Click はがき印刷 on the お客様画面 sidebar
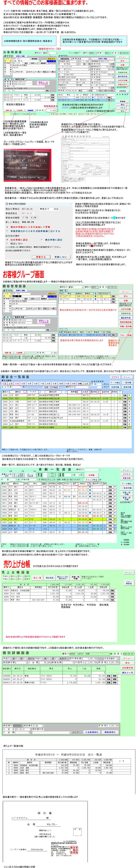 123,80
